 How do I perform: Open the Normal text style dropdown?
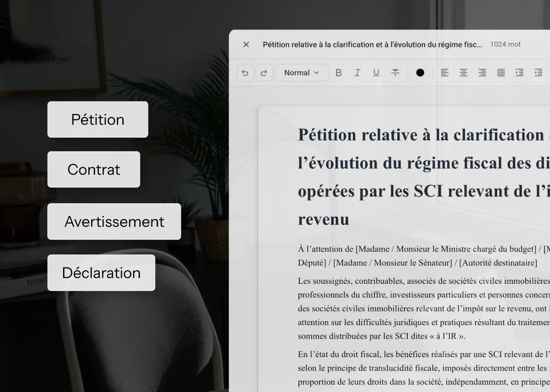point(301,73)
